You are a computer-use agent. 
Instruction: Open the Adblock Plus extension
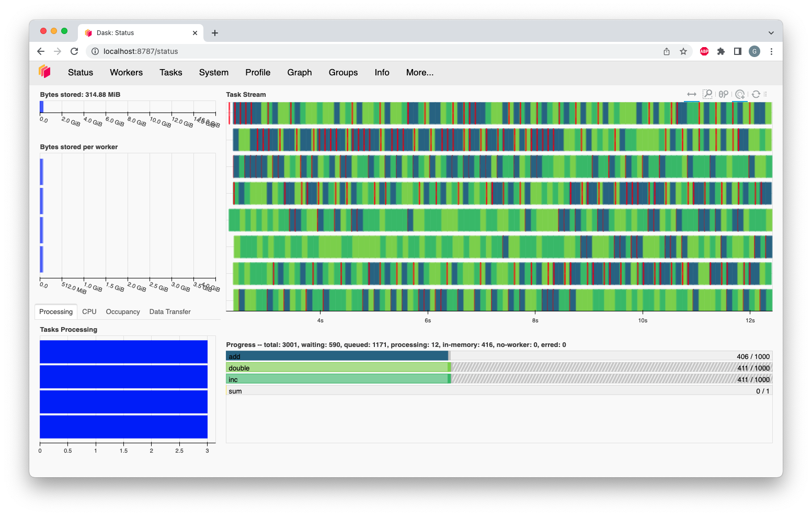[x=704, y=51]
